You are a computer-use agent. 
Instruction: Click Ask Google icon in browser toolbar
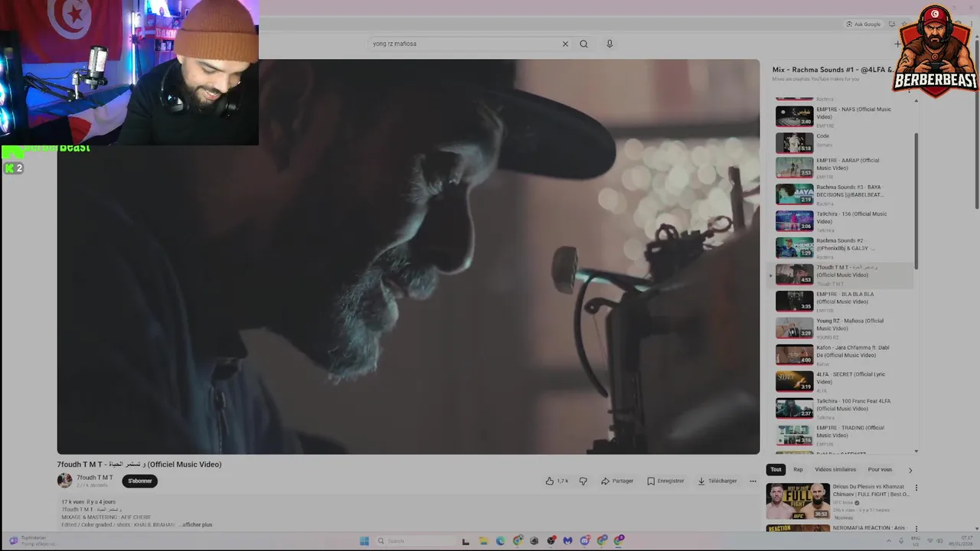click(864, 24)
